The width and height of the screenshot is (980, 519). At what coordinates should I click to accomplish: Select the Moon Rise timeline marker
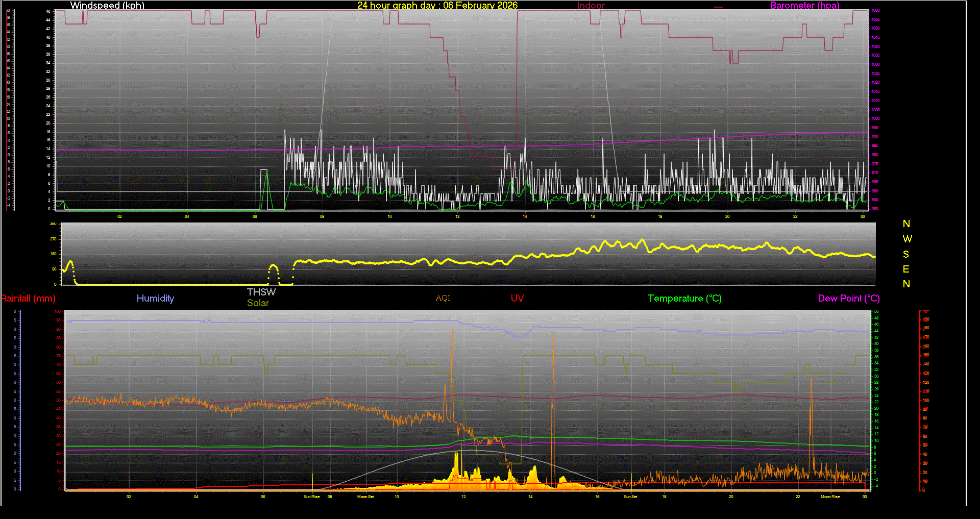[x=830, y=497]
